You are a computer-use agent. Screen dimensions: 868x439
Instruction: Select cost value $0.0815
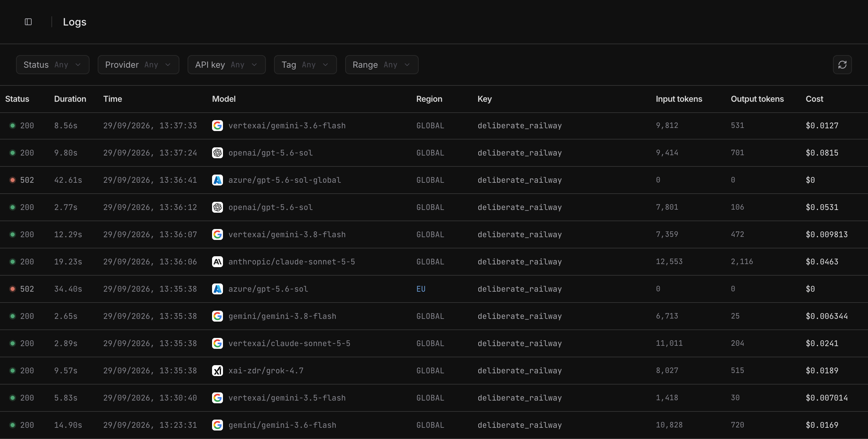point(822,153)
